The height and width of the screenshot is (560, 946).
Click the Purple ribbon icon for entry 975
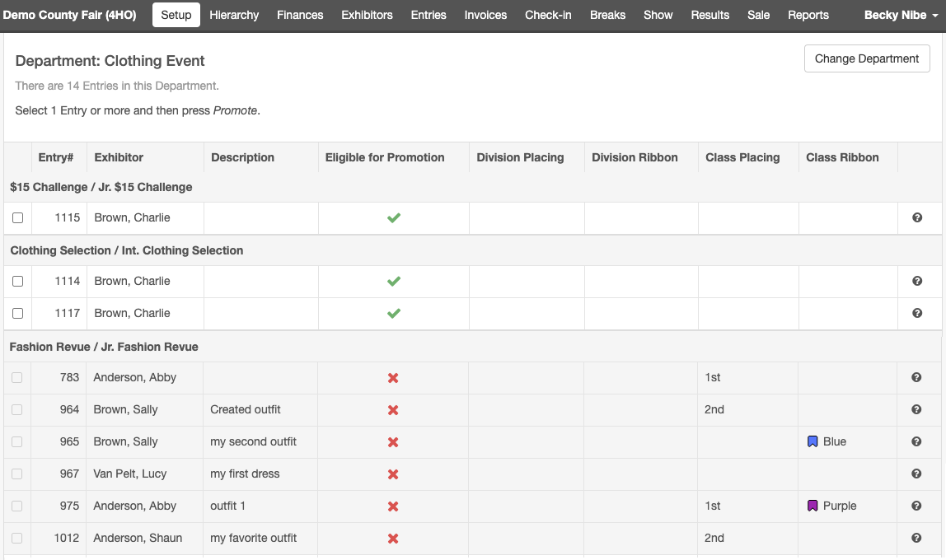click(x=813, y=506)
